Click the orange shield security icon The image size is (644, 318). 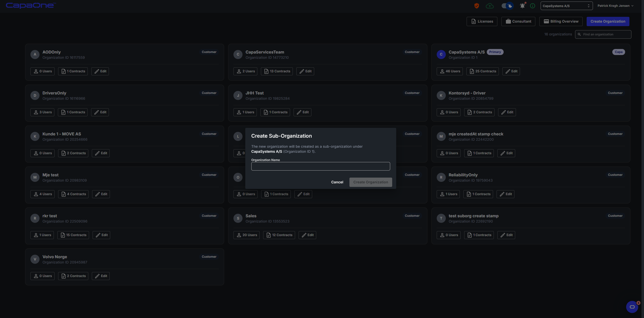click(x=476, y=6)
